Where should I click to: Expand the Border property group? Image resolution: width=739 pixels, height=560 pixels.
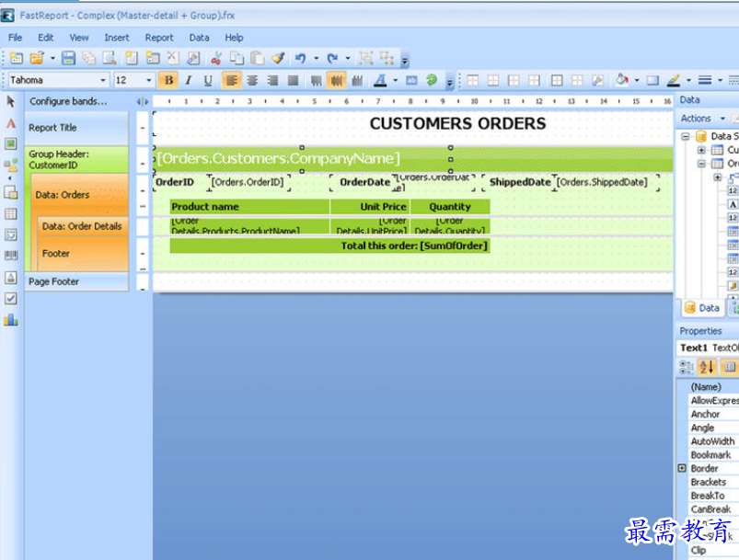[682, 468]
